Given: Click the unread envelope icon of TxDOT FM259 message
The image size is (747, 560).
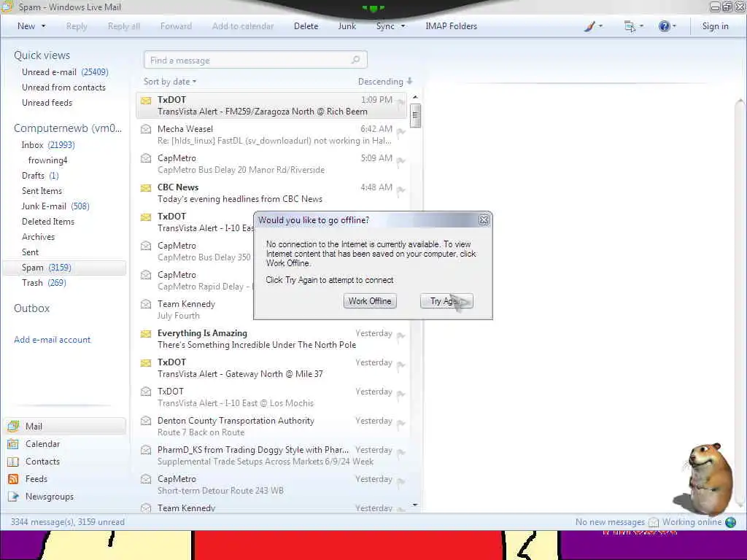Looking at the screenshot, I should (x=146, y=101).
